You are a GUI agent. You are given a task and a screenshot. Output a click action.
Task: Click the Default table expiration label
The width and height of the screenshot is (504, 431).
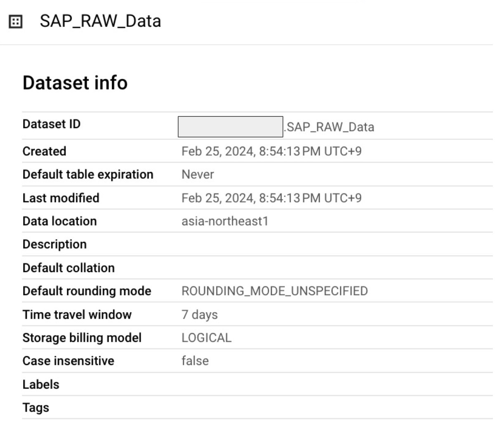tap(88, 175)
